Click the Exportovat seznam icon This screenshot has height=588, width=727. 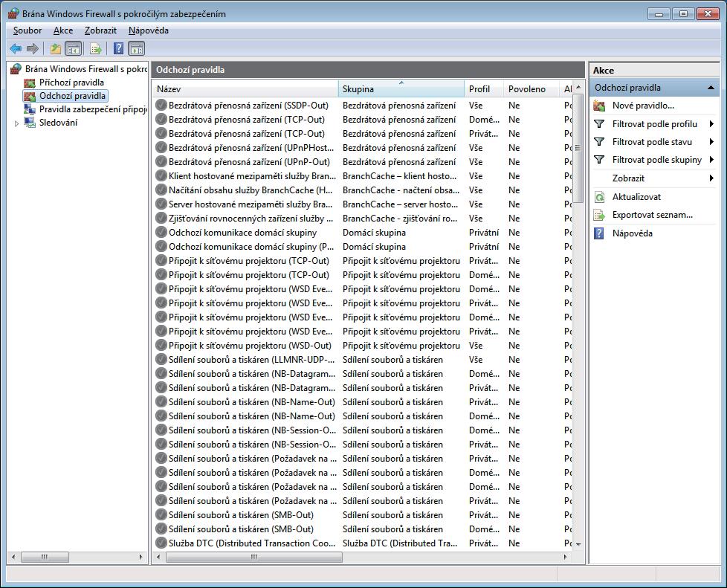pyautogui.click(x=599, y=215)
